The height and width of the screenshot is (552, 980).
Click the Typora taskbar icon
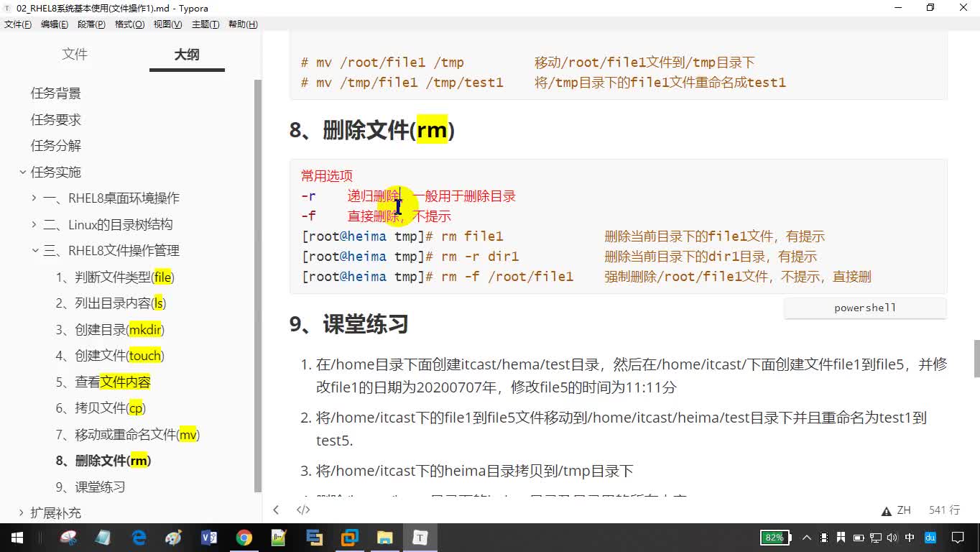pos(420,538)
